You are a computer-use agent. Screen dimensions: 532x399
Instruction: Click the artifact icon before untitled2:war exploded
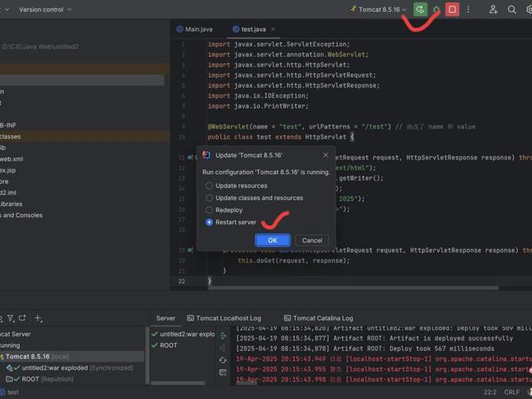(x=9, y=368)
